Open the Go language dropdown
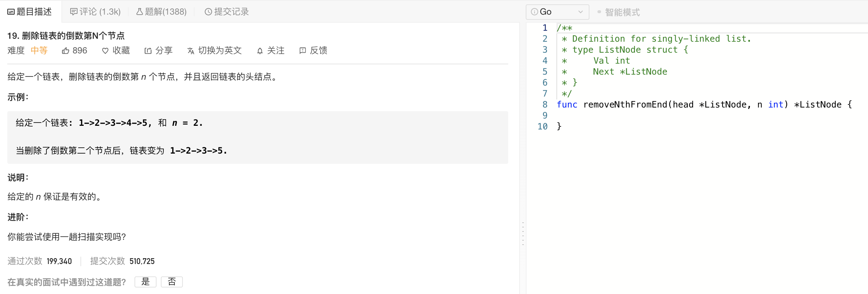Viewport: 868px width, 294px height. 557,12
